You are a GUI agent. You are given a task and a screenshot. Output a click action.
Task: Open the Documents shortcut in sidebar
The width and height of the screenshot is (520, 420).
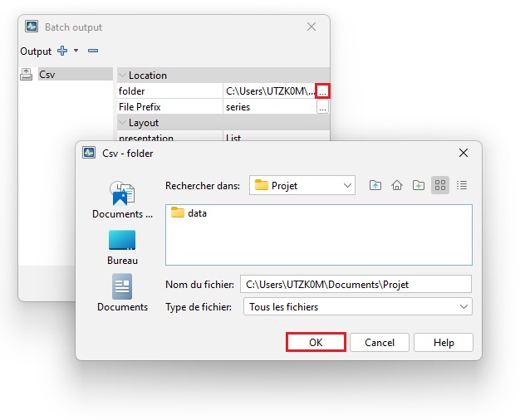coord(122,293)
